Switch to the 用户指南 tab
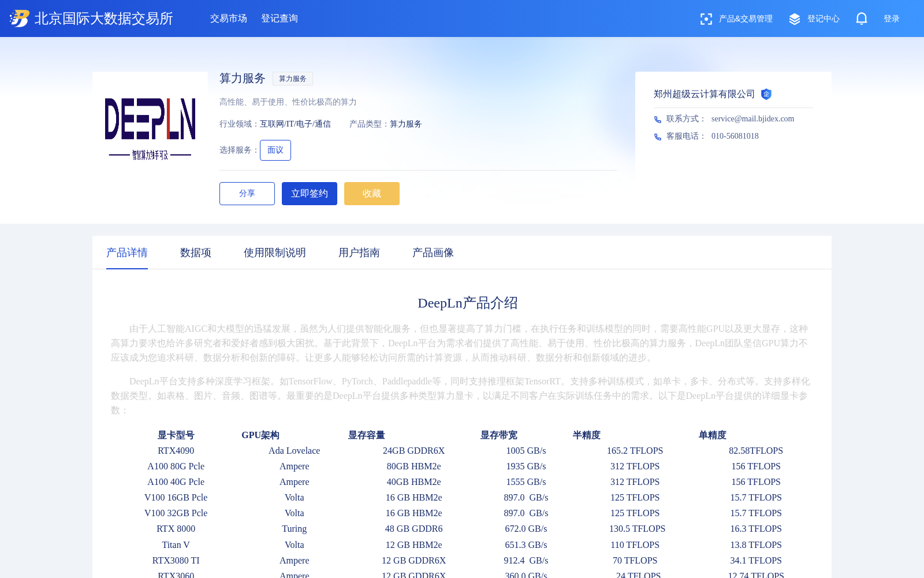 359,253
